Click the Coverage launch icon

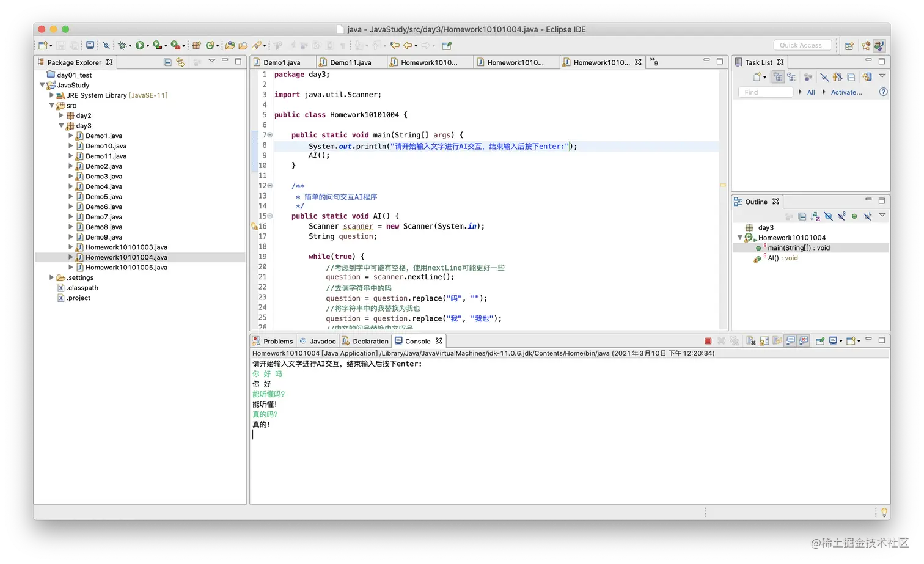point(157,45)
